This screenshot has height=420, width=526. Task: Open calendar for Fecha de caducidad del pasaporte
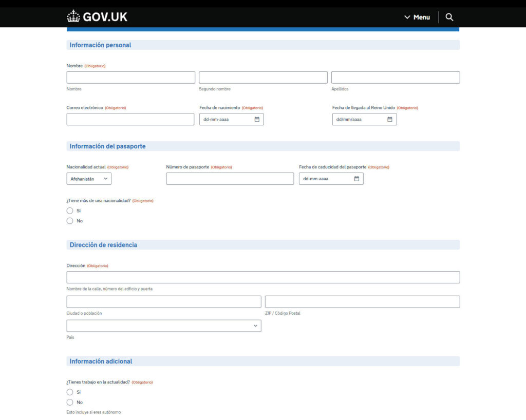tap(356, 179)
